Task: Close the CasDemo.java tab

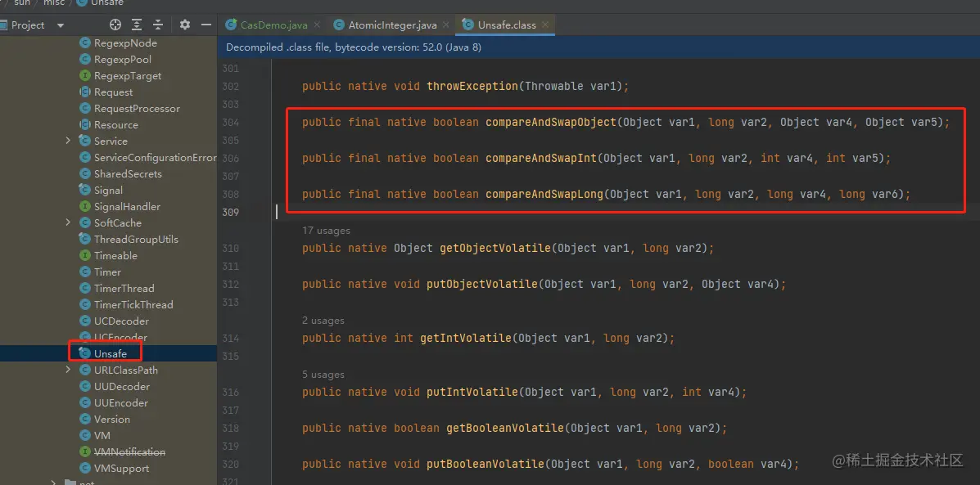Action: tap(317, 25)
